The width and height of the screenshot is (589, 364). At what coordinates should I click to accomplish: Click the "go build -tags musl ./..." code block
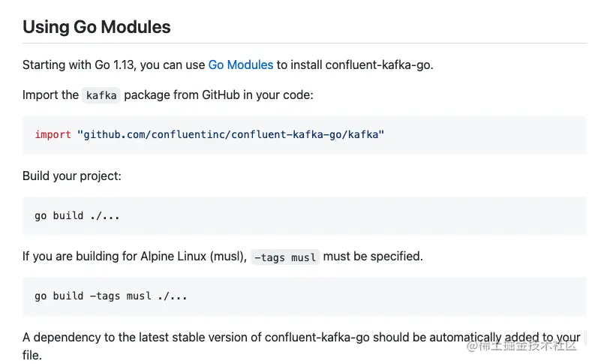pos(111,296)
